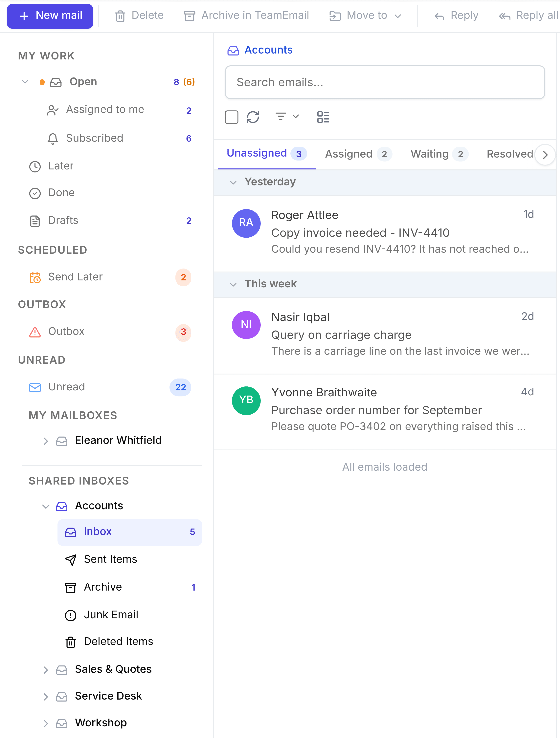Expand the Service Desk inbox
Viewport: 560px width, 738px height.
[46, 697]
